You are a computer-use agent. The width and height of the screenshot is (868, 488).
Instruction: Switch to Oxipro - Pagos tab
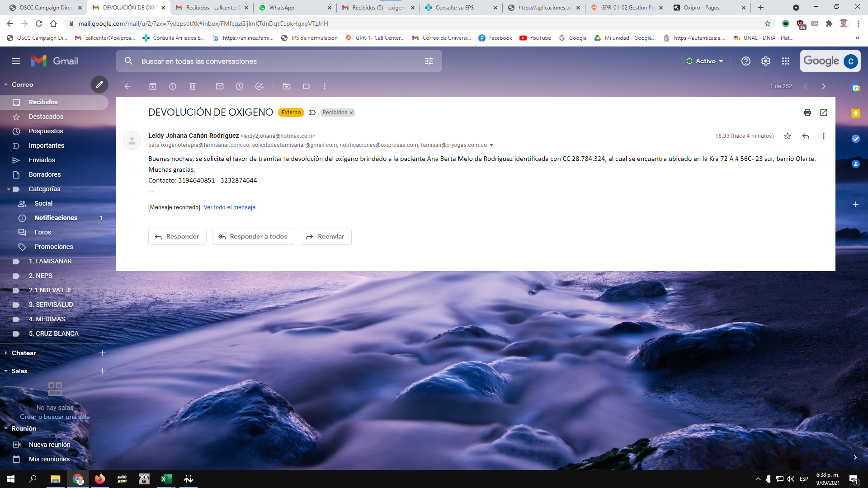(709, 8)
